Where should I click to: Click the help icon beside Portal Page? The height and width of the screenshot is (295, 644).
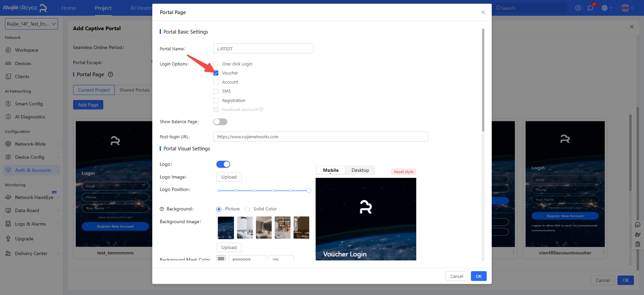click(110, 75)
